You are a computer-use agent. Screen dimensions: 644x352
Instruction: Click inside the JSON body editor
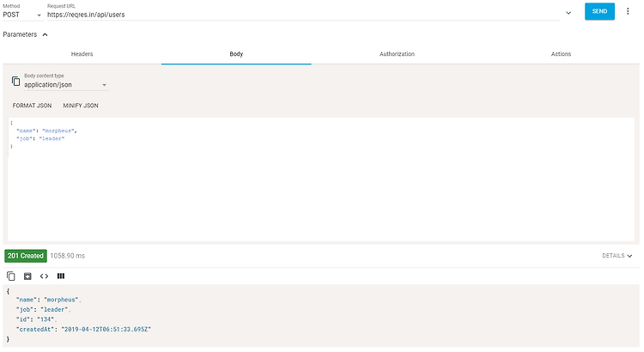(321, 179)
